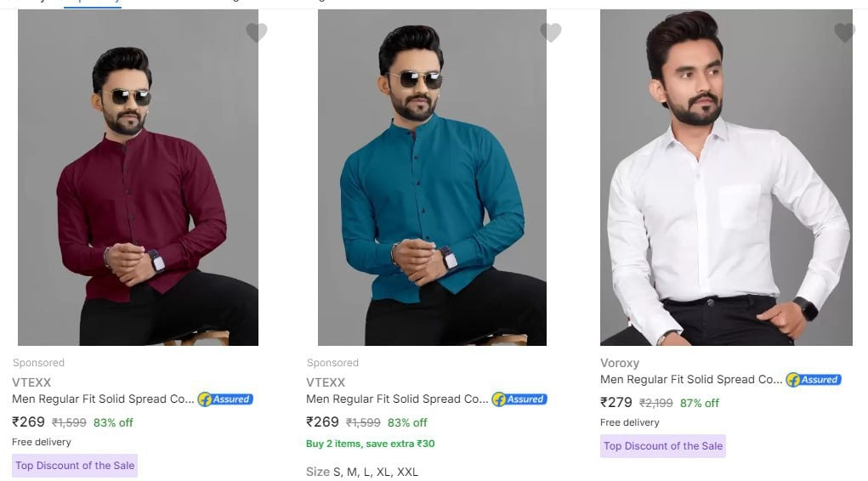Click Size S, M, L, XL, XXL text

tap(362, 472)
